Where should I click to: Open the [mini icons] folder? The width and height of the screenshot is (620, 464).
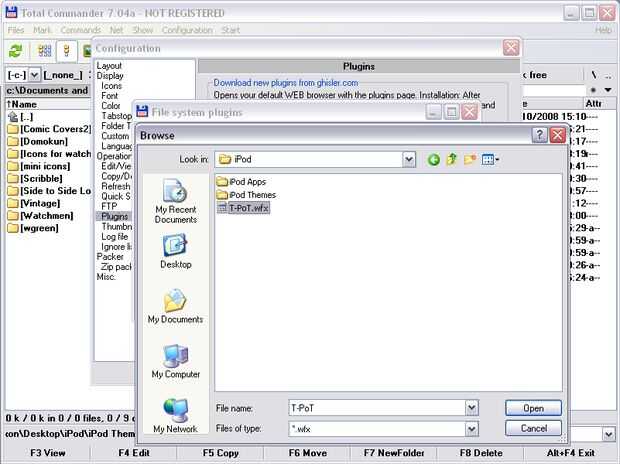(x=39, y=166)
